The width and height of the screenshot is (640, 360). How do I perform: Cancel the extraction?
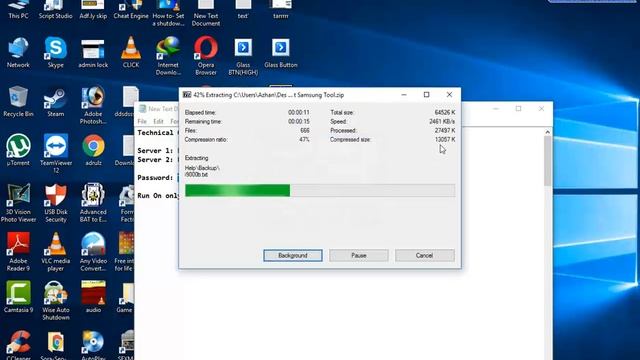click(424, 256)
